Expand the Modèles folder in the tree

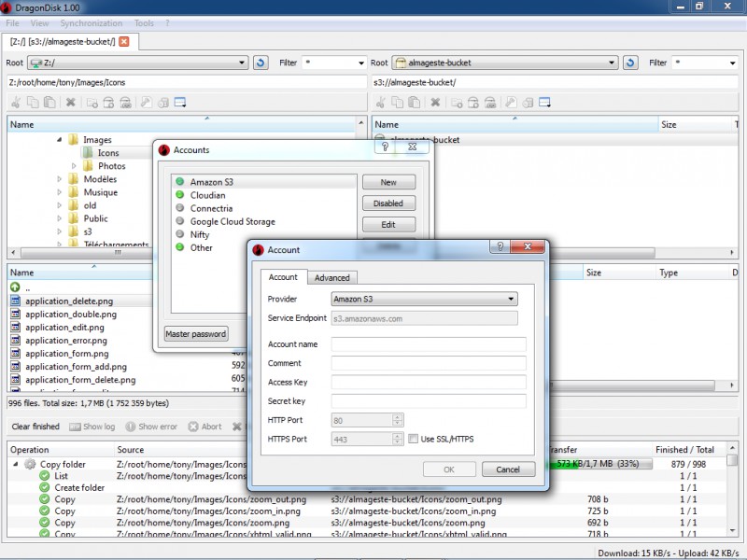[59, 179]
